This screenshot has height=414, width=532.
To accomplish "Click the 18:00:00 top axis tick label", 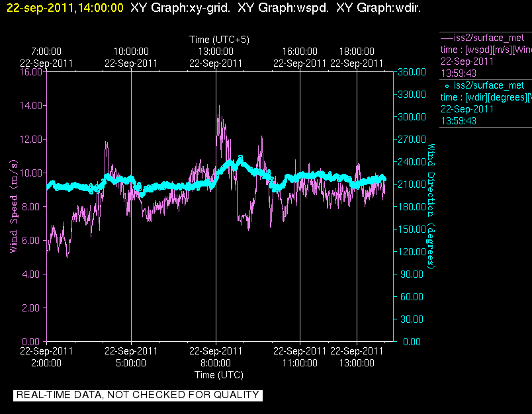I will (357, 52).
